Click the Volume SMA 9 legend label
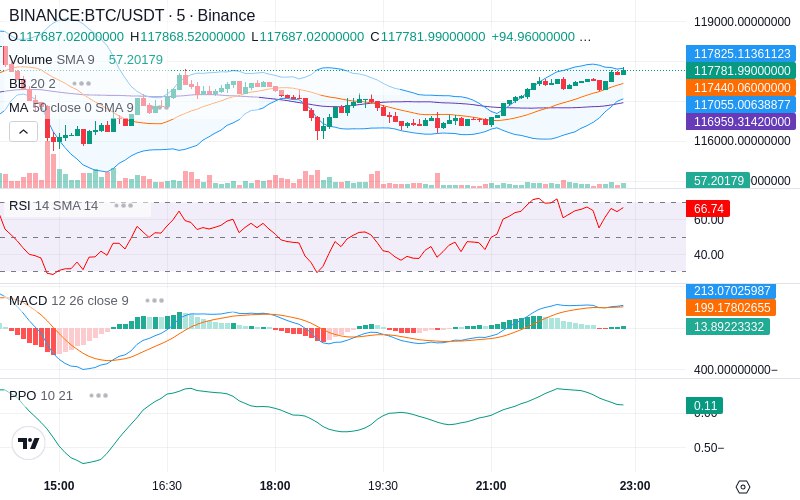This screenshot has height=500, width=800. [x=52, y=60]
